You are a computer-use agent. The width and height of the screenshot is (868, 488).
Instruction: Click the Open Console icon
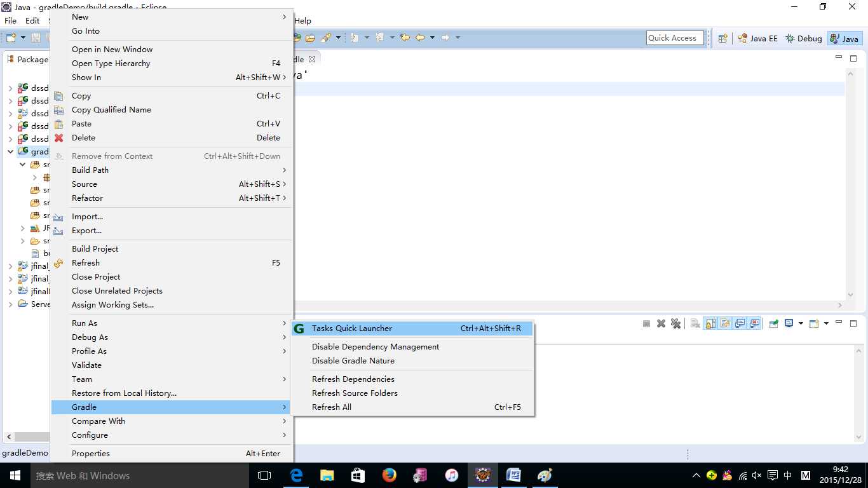click(x=814, y=323)
